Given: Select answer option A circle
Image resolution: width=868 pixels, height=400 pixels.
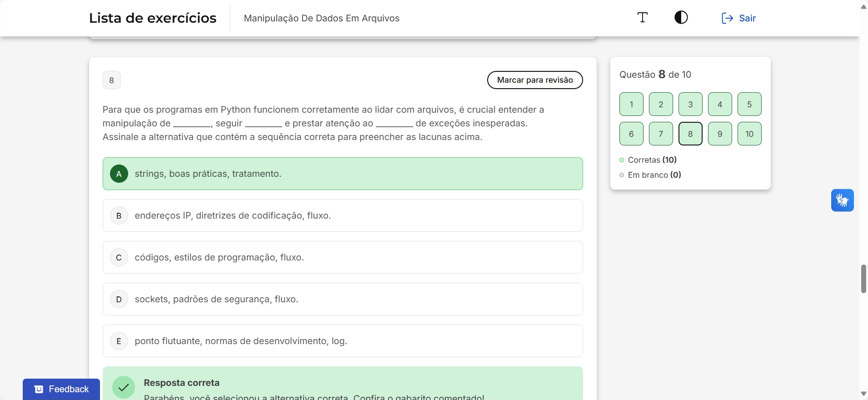Looking at the screenshot, I should [x=119, y=174].
